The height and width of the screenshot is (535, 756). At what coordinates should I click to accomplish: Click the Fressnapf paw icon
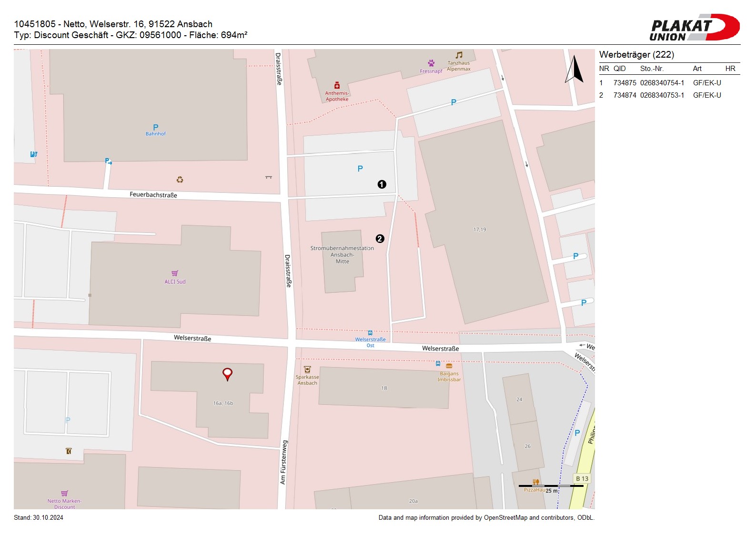(x=431, y=63)
